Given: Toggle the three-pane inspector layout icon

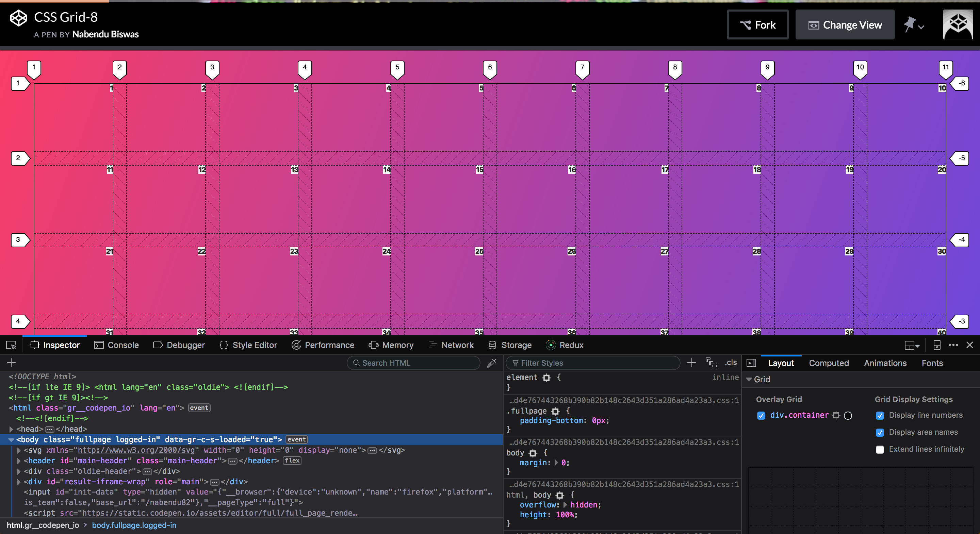Looking at the screenshot, I should (751, 363).
